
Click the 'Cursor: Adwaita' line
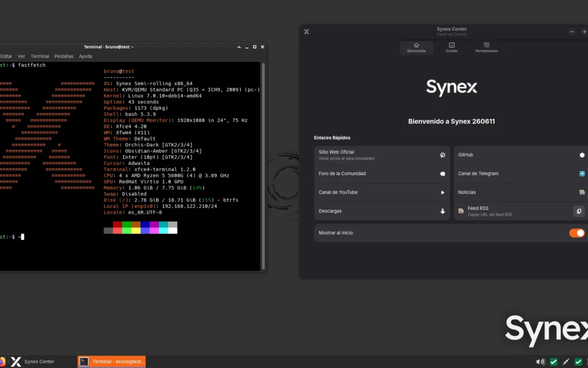(127, 164)
